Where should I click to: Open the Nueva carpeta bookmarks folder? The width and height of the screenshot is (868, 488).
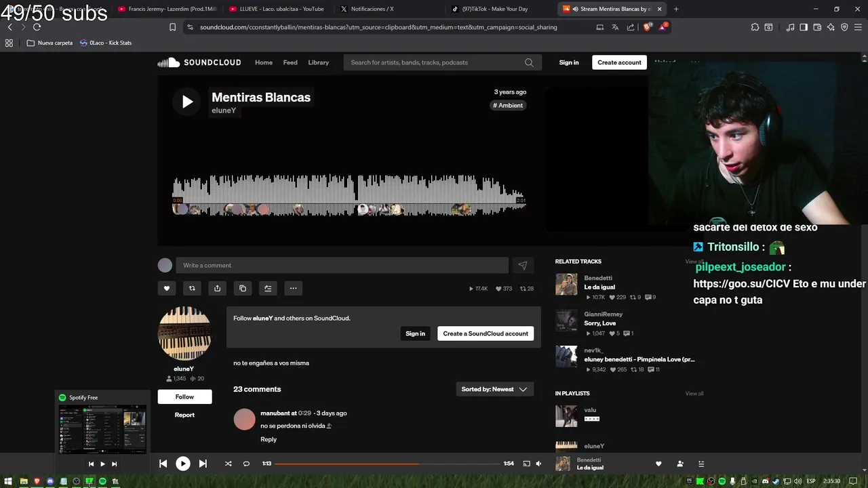tap(50, 43)
